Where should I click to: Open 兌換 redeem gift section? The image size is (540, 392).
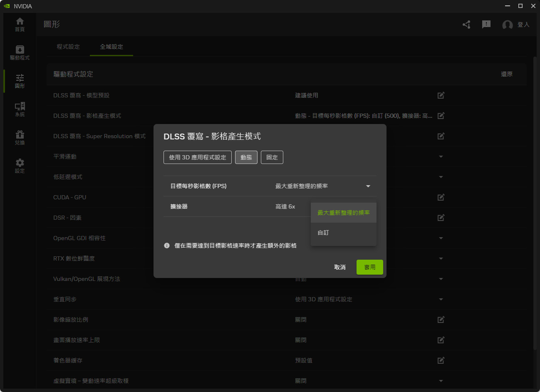[20, 138]
